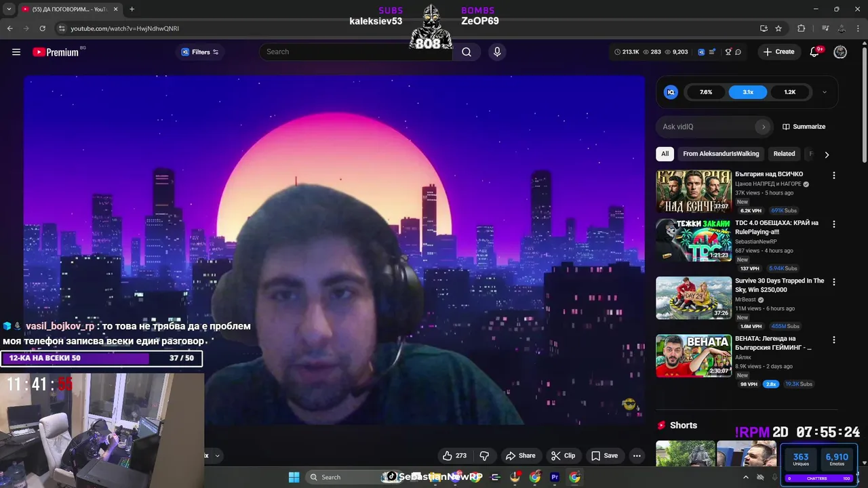Click the Create button
This screenshot has width=868, height=488.
click(x=778, y=52)
